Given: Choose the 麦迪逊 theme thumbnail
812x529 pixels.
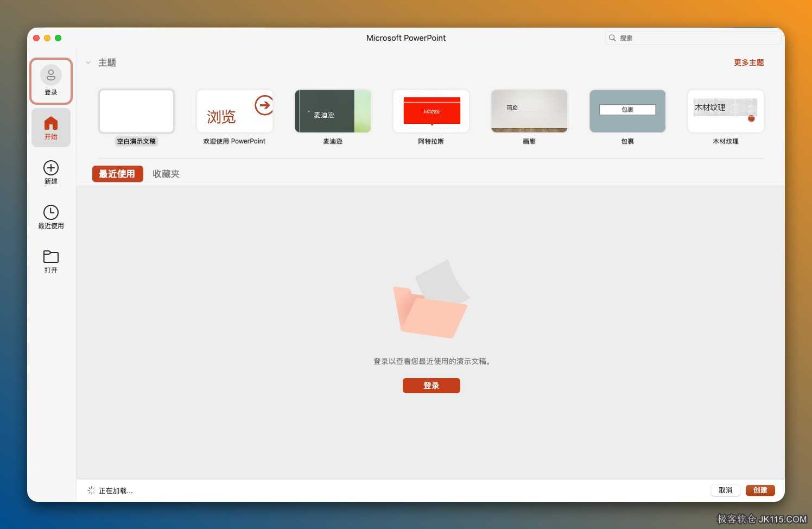Looking at the screenshot, I should (x=333, y=111).
